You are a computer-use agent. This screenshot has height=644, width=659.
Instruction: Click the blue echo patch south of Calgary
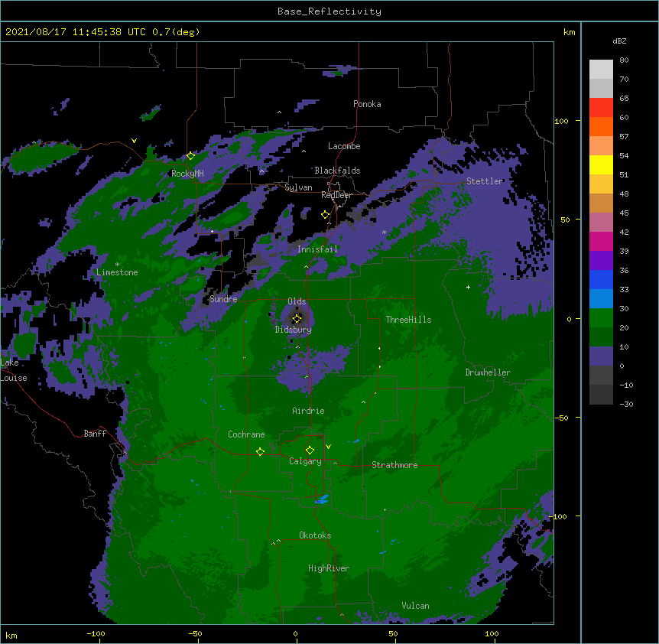click(x=322, y=499)
